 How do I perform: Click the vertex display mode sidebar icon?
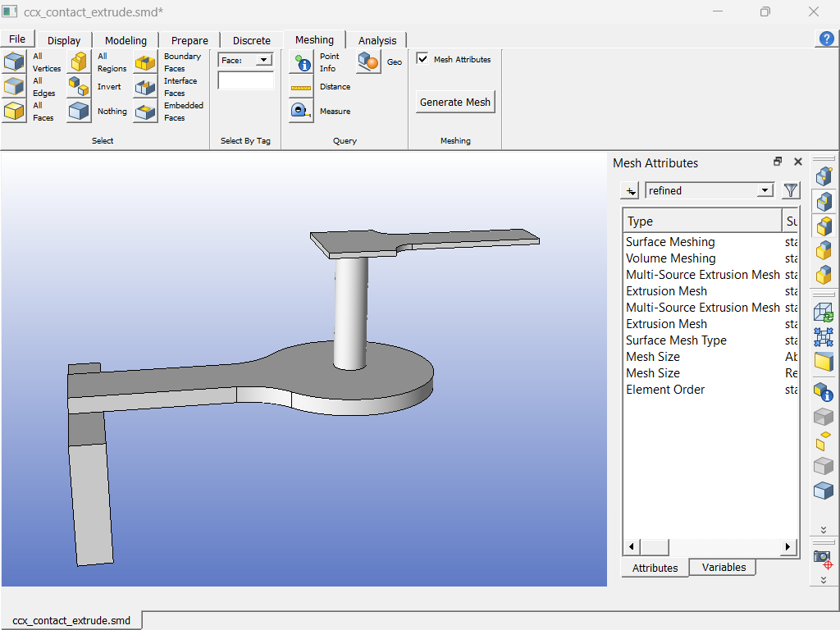tap(824, 176)
